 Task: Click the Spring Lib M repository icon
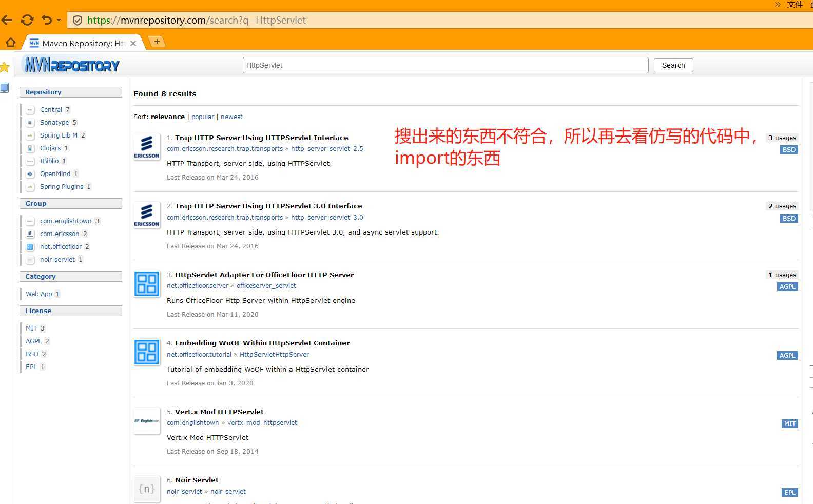pos(30,135)
